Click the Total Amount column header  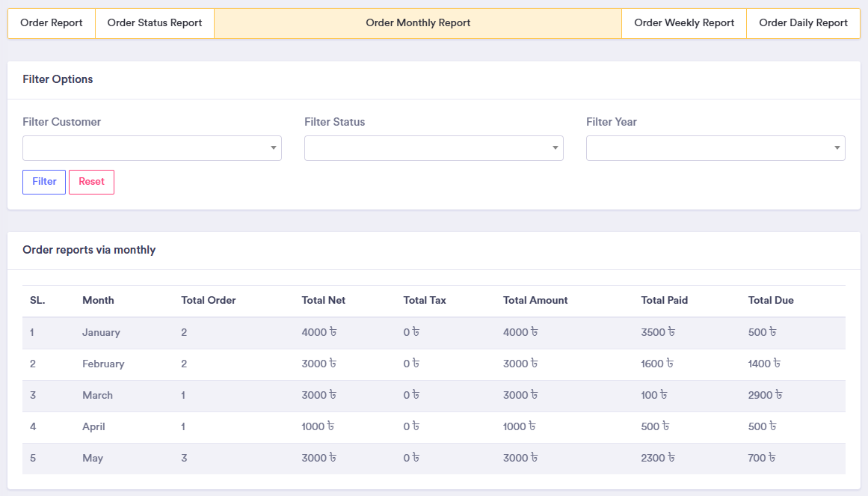click(x=535, y=301)
